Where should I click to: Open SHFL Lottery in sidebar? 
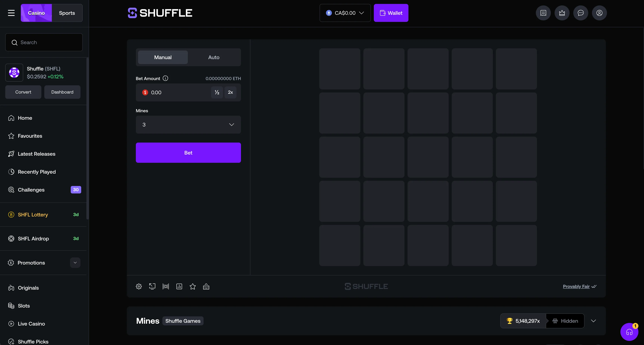(43, 215)
